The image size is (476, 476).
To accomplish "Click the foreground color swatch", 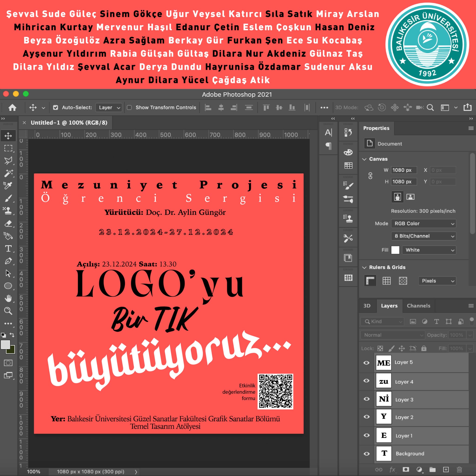I will tap(5, 345).
